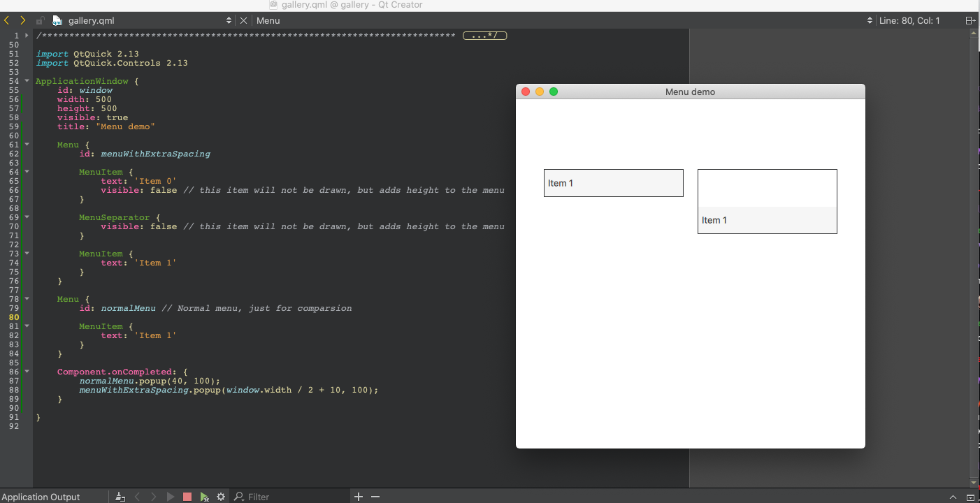Collapse the ApplicationWindow block at line 54
The image size is (980, 503).
pyautogui.click(x=27, y=81)
